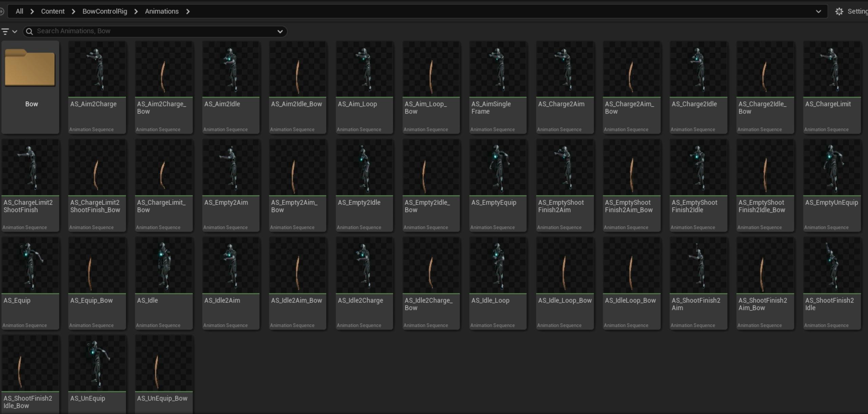Click the Search Animations input field
868x414 pixels.
coord(153,31)
